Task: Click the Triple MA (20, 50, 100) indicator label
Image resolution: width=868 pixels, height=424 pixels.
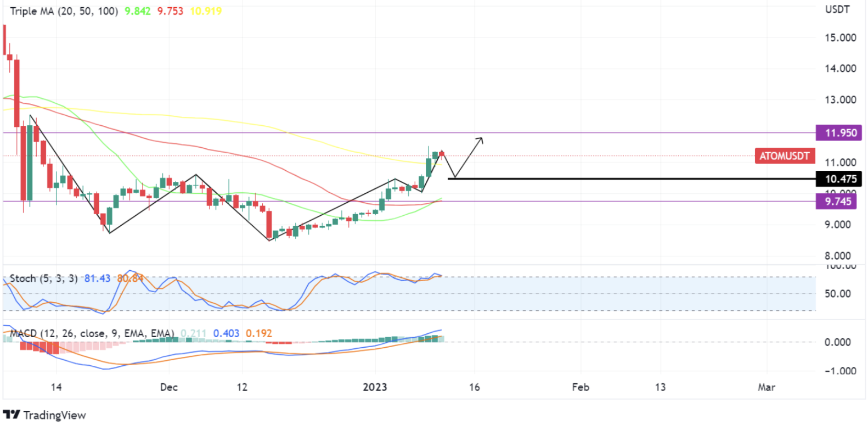Action: 64,11
